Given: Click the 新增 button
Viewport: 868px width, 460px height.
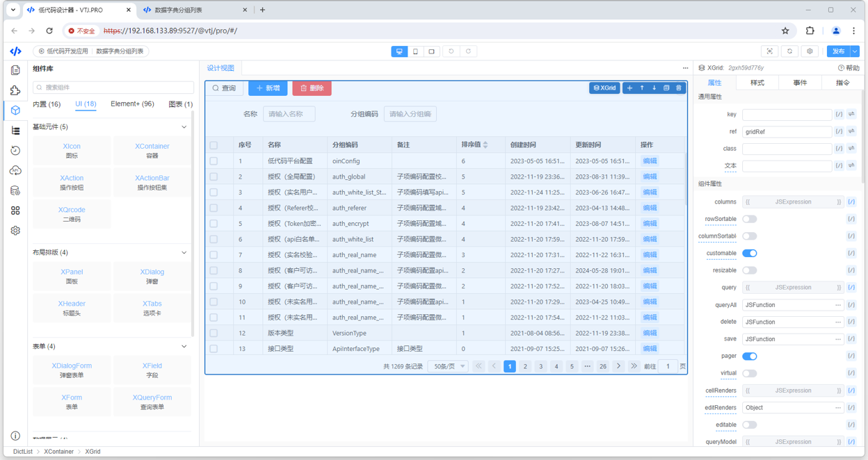Looking at the screenshot, I should (x=268, y=88).
